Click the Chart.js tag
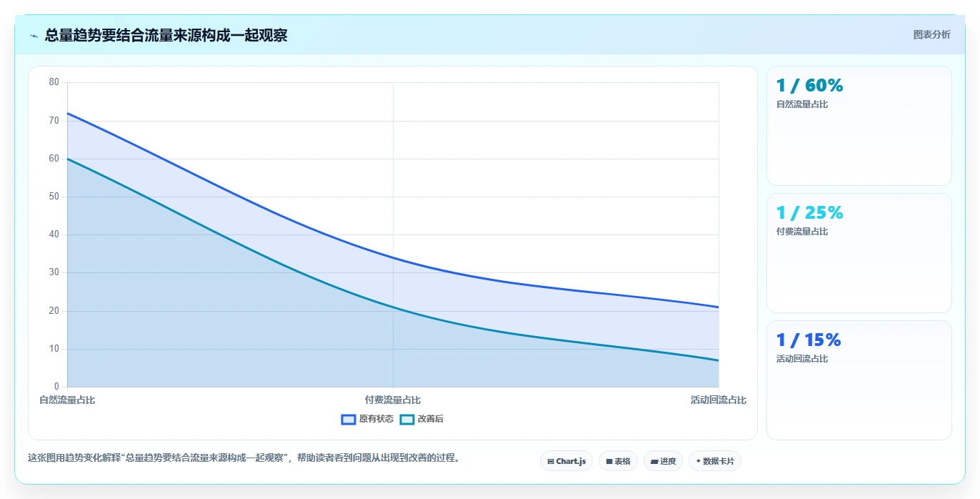980x499 pixels. coord(566,461)
